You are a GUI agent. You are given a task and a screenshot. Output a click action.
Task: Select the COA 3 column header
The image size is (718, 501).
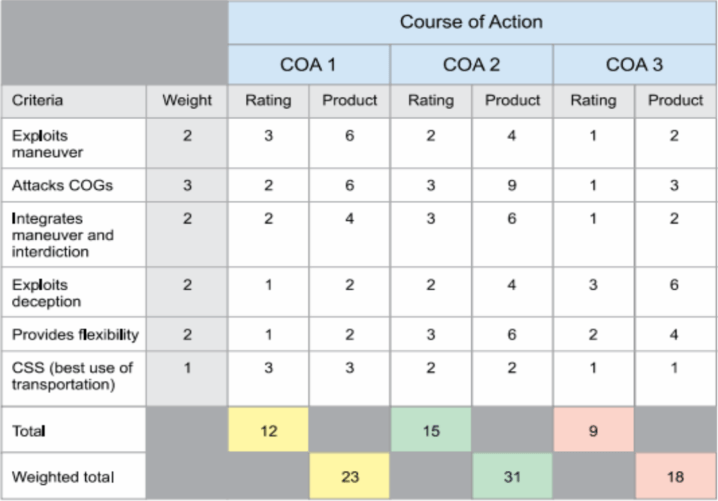pos(635,65)
